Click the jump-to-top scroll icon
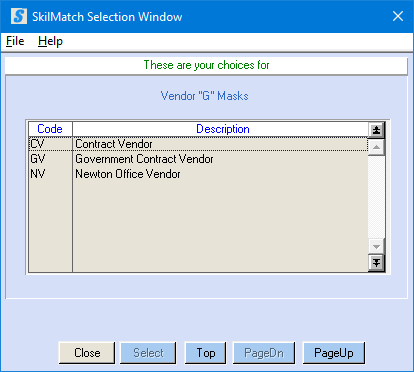Viewport: 414px width, 372px height. point(376,130)
